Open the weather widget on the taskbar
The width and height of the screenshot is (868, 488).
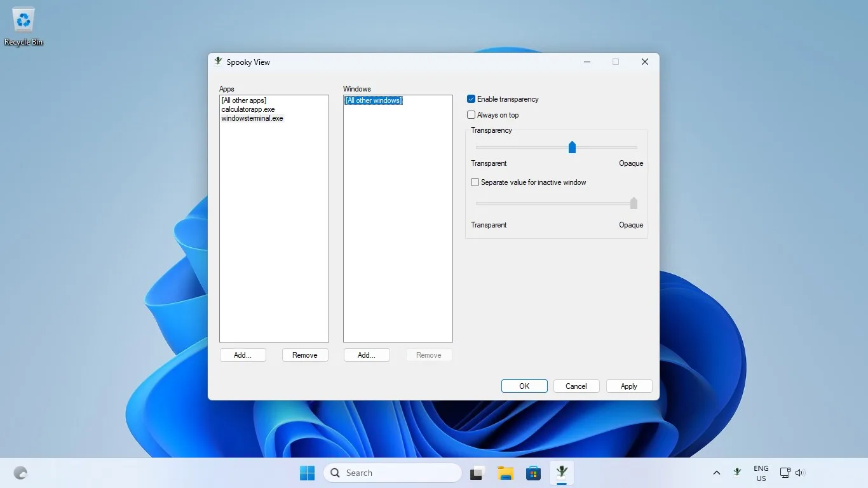(20, 473)
